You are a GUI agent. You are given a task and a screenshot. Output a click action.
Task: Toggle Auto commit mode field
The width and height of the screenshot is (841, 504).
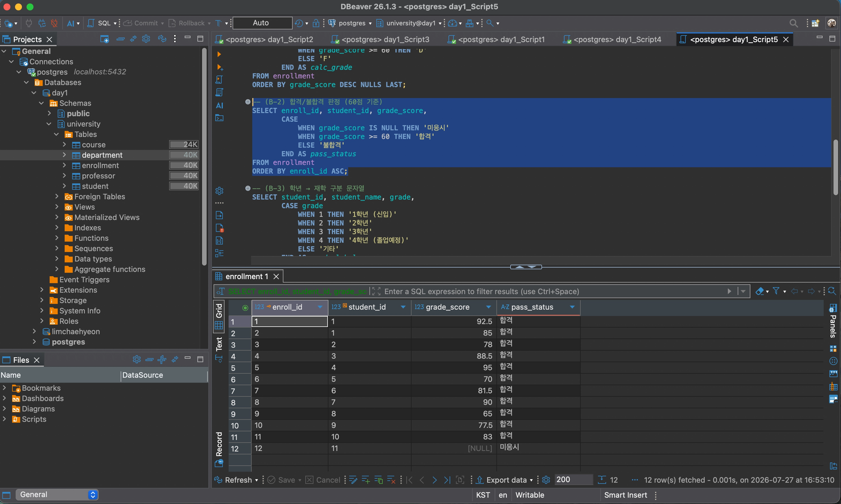262,23
